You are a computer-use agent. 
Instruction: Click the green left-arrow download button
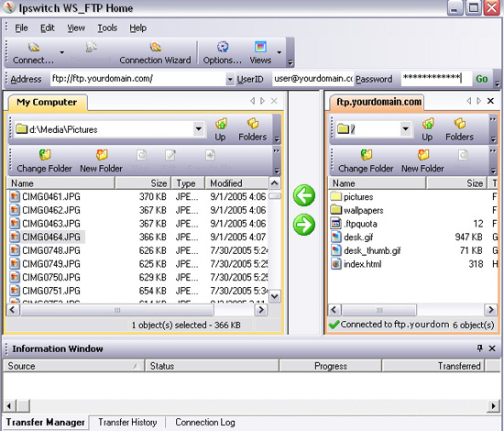[303, 195]
